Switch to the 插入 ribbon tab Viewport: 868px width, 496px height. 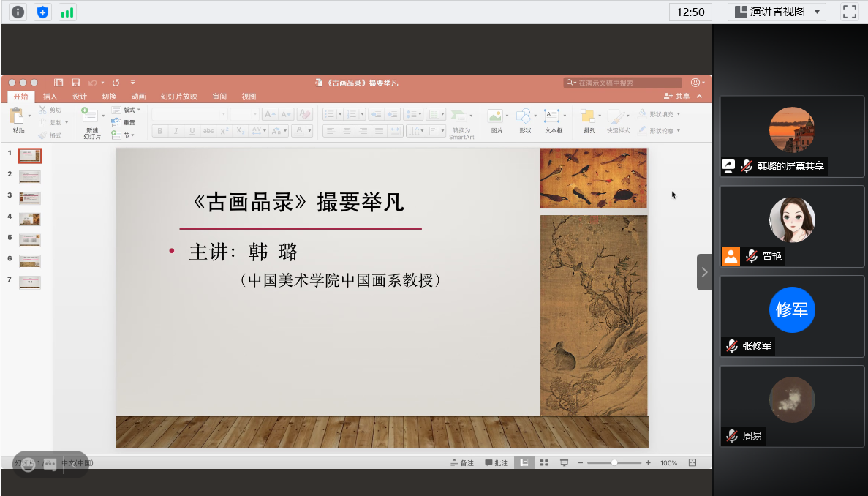[50, 97]
